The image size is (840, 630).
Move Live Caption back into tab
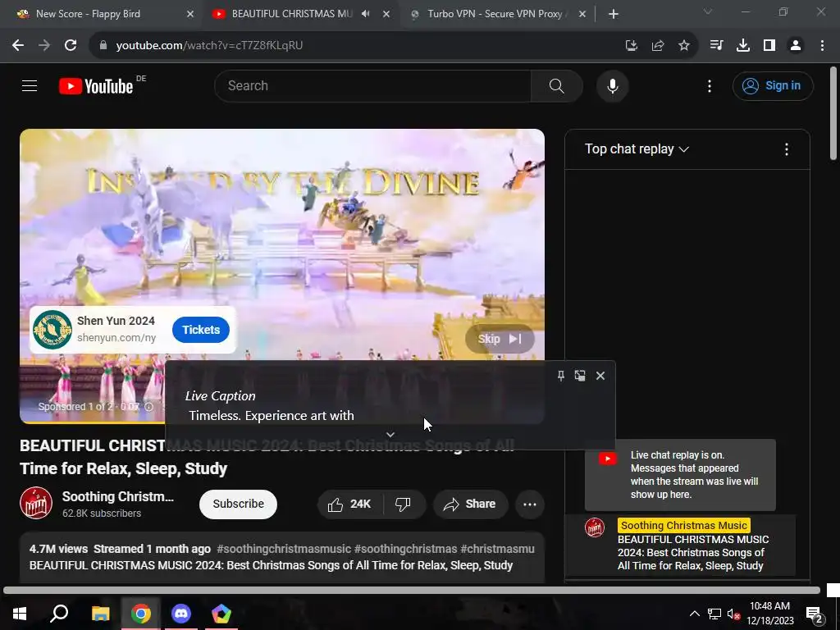[x=580, y=376]
